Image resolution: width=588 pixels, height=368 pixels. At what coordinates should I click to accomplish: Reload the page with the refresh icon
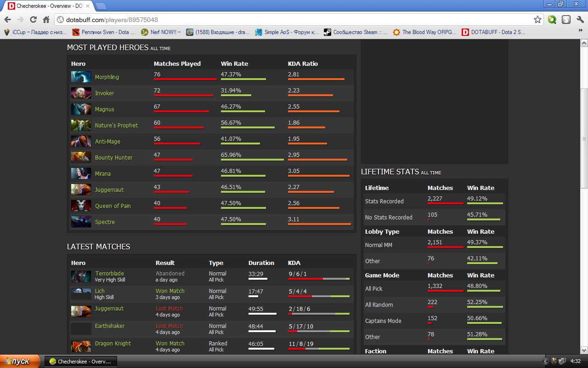[33, 20]
